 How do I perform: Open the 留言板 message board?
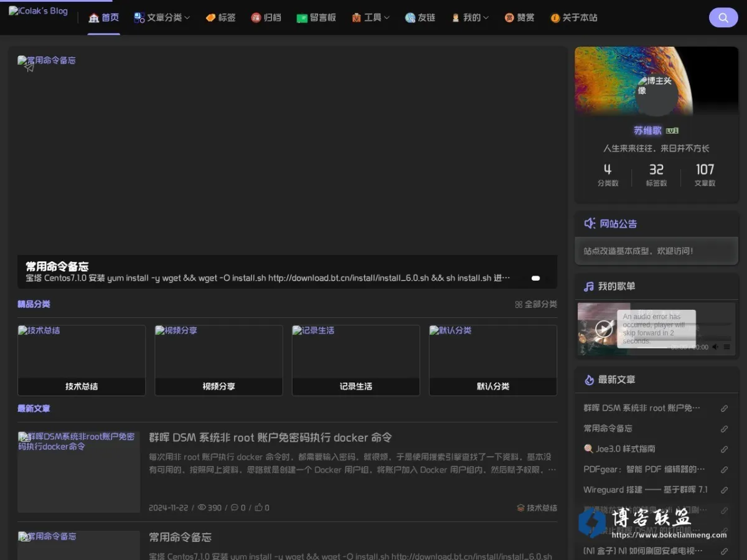[x=316, y=17]
